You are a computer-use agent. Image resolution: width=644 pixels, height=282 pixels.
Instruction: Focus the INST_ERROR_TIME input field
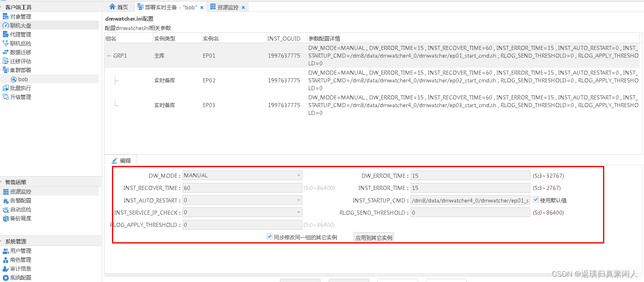pos(470,188)
